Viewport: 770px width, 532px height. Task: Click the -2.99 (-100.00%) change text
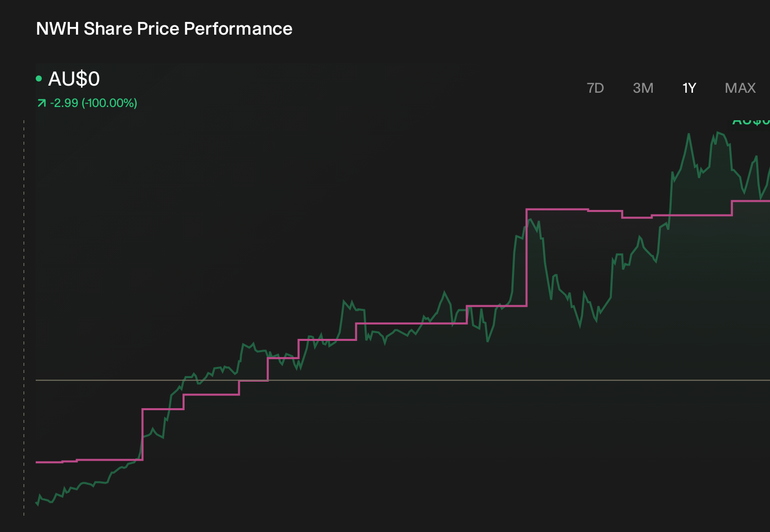(x=94, y=103)
